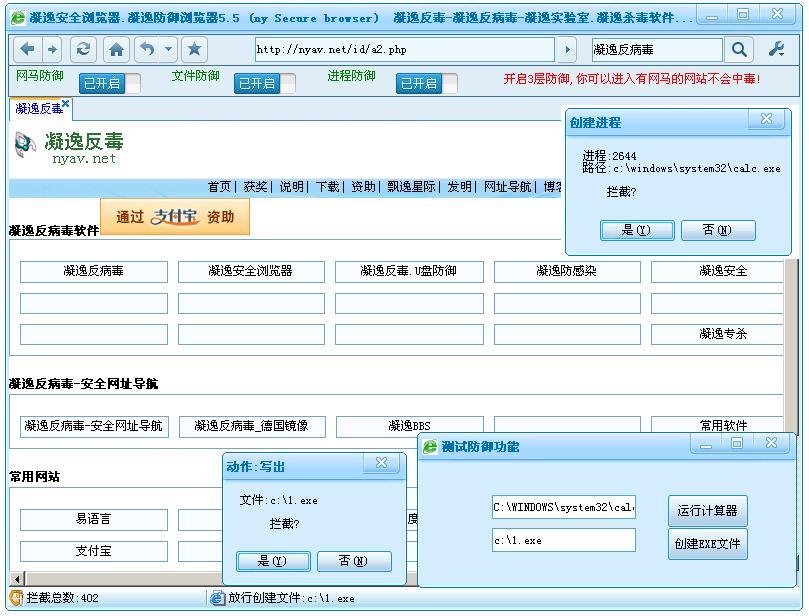
Task: Click the 凝逸反病毒 software button
Action: [94, 271]
